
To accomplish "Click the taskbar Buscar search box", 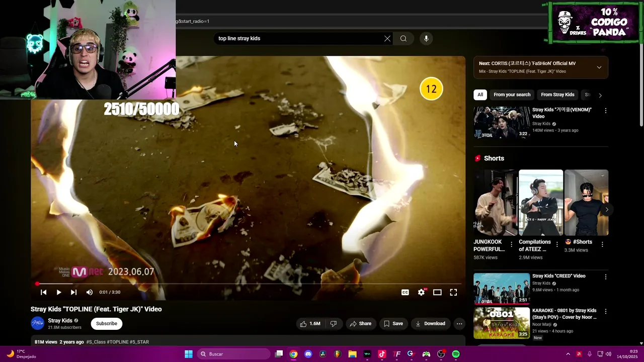I will [x=233, y=354].
